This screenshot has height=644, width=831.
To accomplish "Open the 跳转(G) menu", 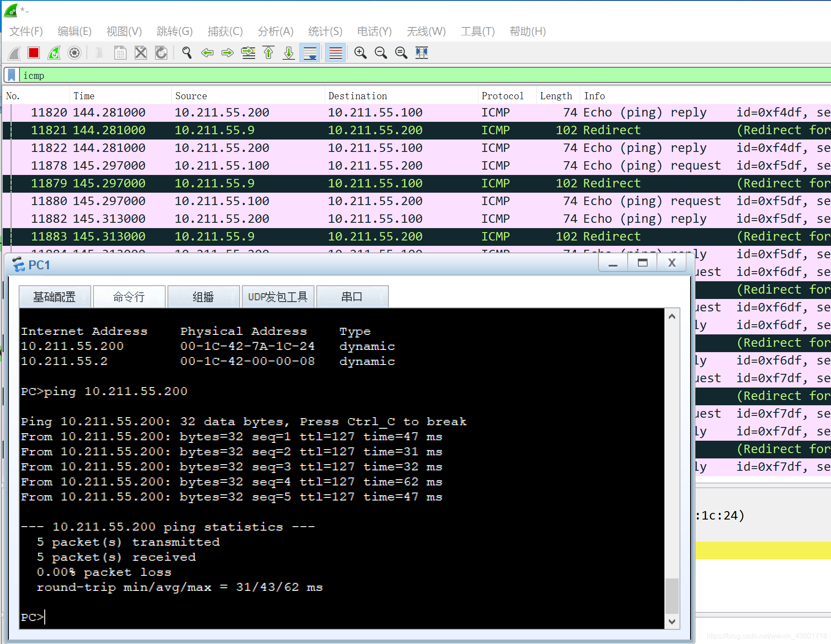I will (175, 31).
